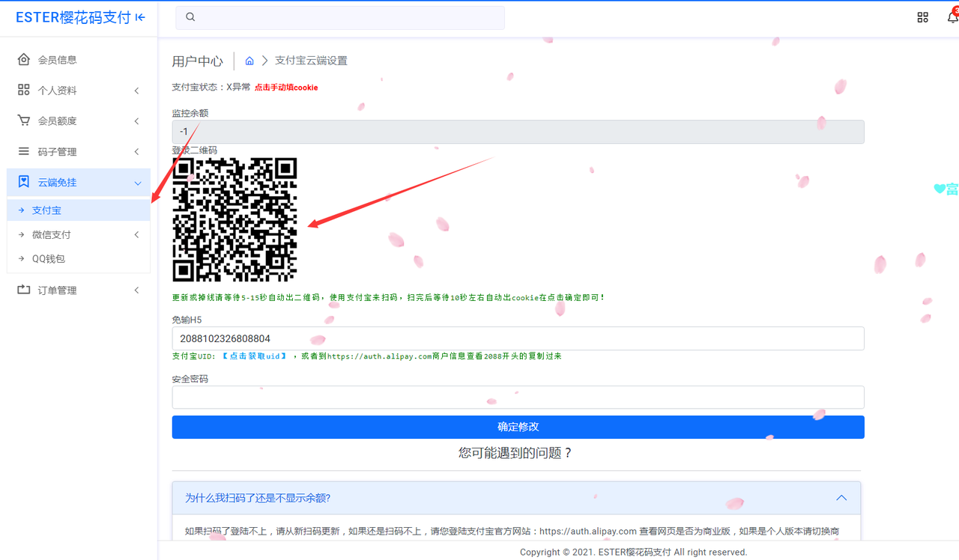
Task: Expand the 码子管理 menu chevron
Action: coord(137,152)
